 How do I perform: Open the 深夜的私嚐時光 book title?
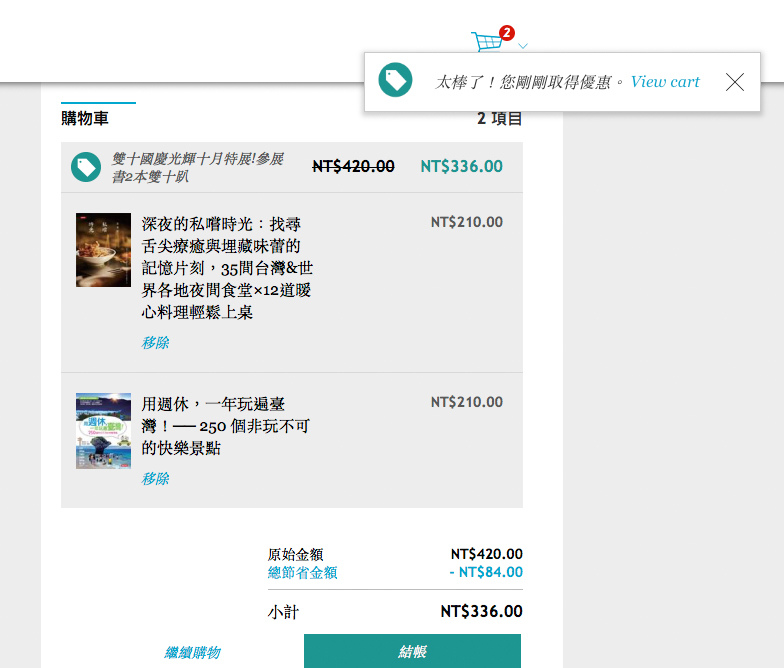(x=227, y=268)
